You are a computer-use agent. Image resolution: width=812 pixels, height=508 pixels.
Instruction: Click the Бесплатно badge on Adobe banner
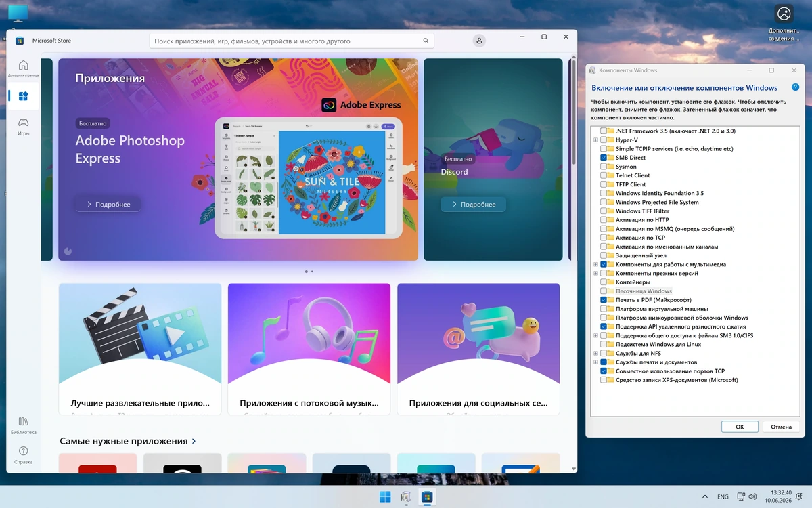(93, 123)
